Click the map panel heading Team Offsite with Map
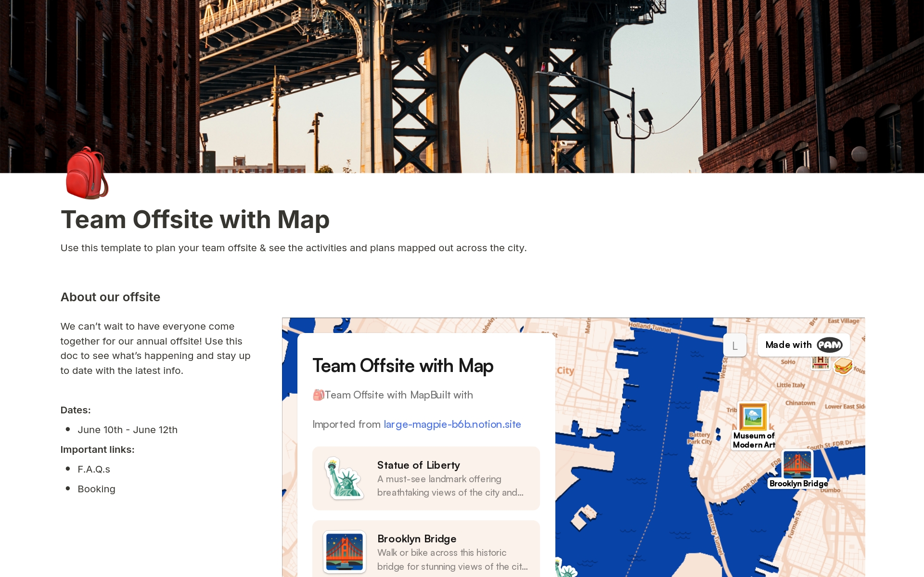The image size is (924, 577). click(x=403, y=366)
